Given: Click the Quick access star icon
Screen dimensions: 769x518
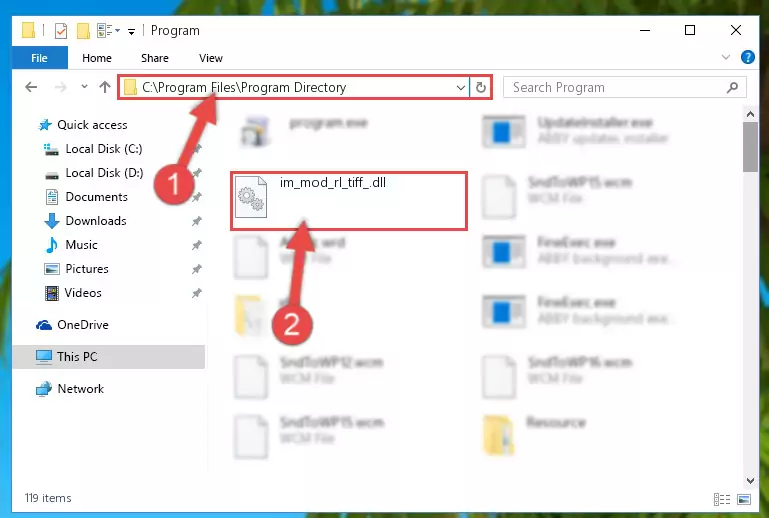Looking at the screenshot, I should [45, 125].
